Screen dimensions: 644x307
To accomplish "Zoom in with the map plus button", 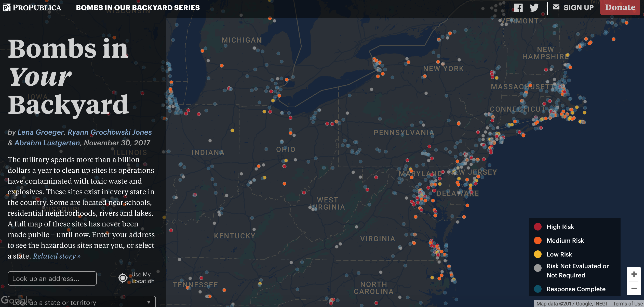I will pos(634,274).
